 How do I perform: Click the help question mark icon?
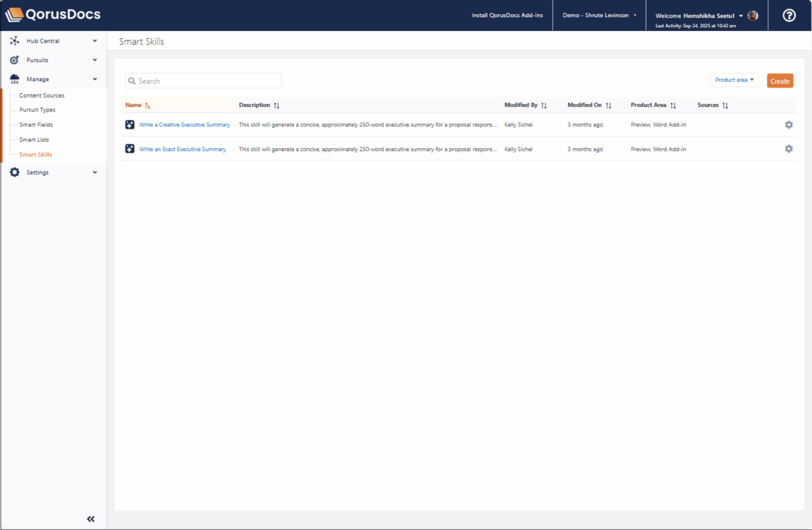(x=789, y=16)
